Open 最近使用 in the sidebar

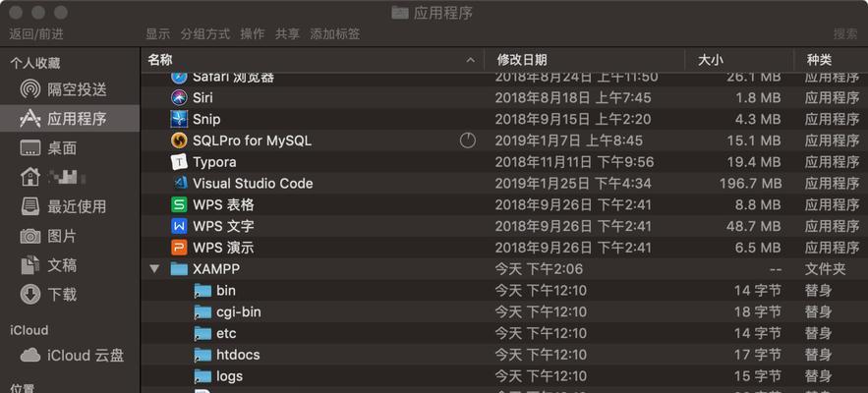pos(70,206)
